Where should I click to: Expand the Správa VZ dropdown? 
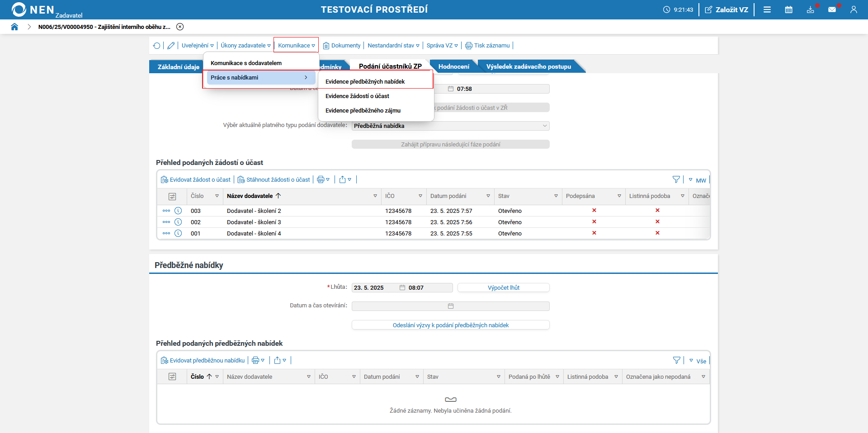pyautogui.click(x=442, y=46)
